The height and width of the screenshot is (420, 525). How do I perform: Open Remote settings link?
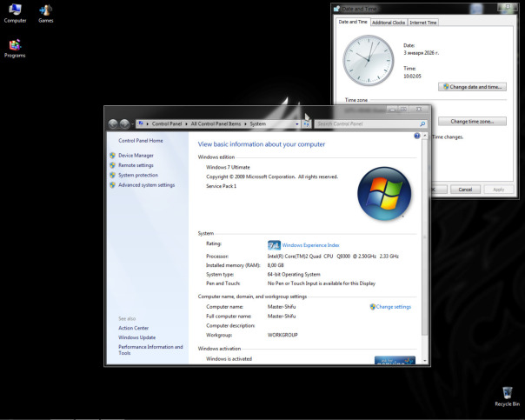coord(136,165)
